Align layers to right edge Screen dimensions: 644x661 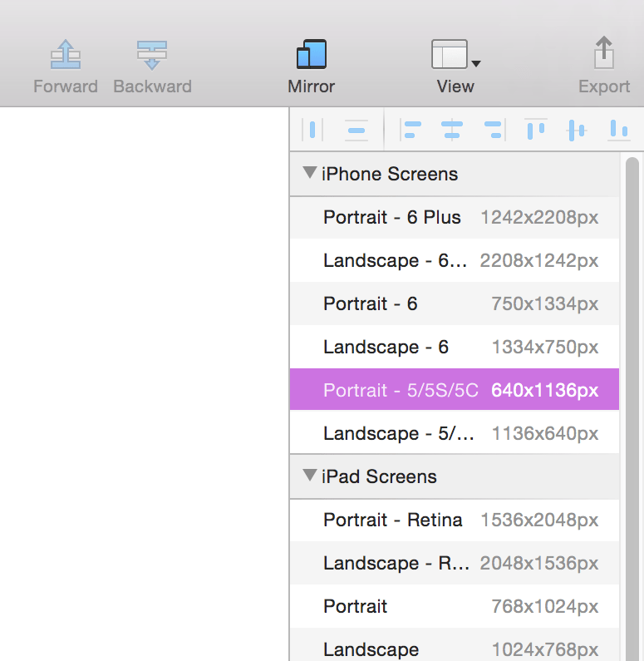click(x=493, y=130)
